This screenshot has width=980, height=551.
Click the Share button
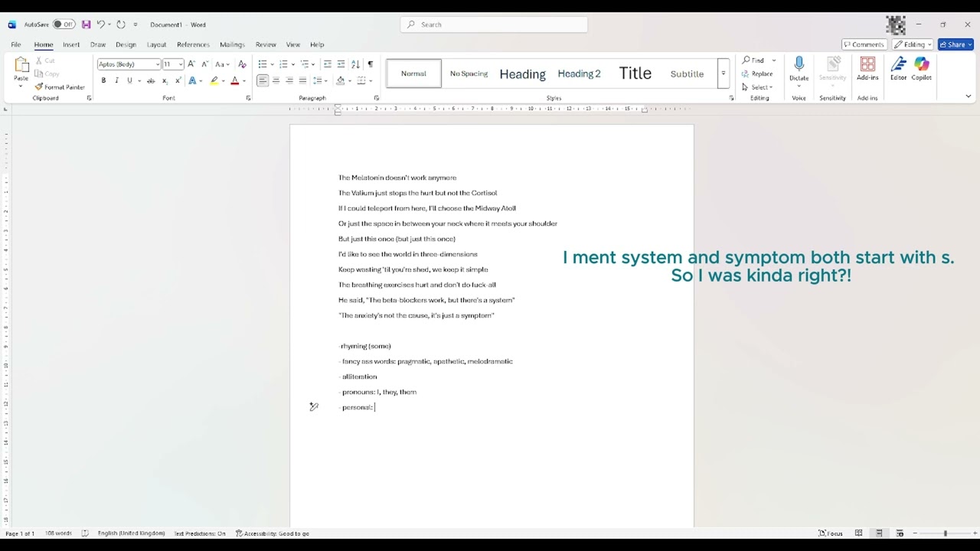click(955, 44)
